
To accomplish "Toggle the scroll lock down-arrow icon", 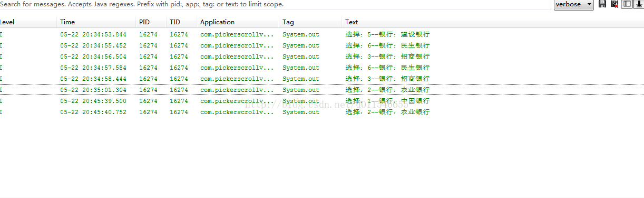I will click(x=639, y=4).
